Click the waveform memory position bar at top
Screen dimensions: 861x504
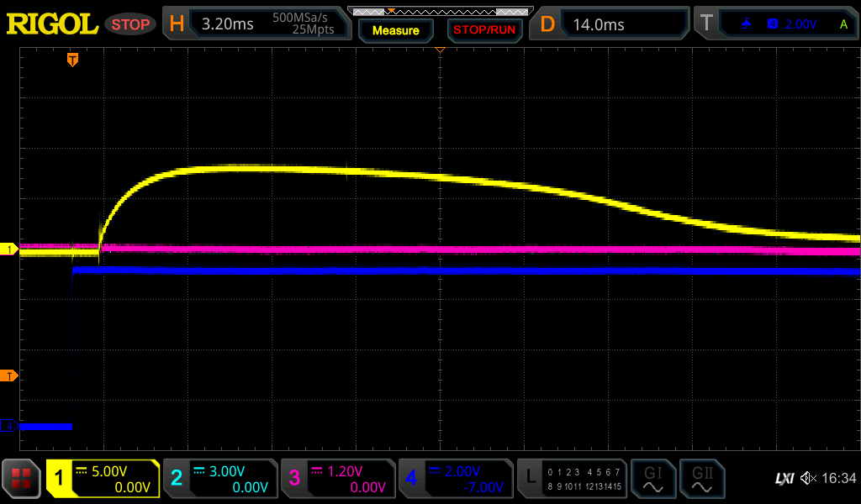pyautogui.click(x=439, y=11)
